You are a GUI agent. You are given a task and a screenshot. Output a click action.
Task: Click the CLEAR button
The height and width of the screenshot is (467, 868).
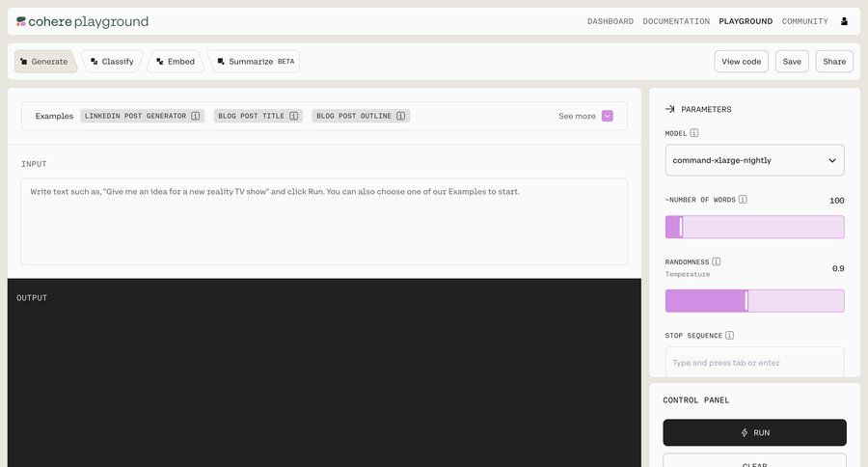pyautogui.click(x=754, y=461)
